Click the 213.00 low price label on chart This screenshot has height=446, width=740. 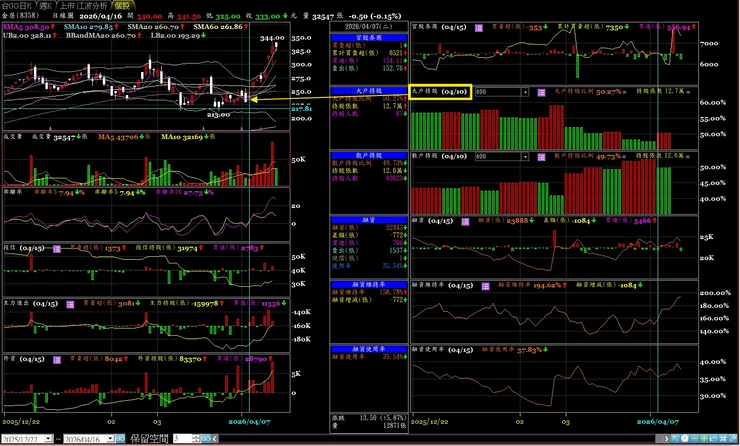pyautogui.click(x=218, y=115)
